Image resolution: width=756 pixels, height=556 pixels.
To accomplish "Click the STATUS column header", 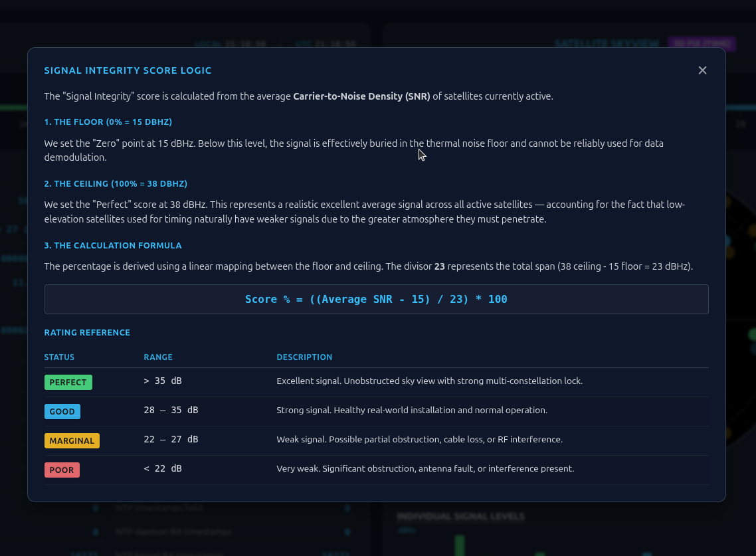I will click(59, 357).
